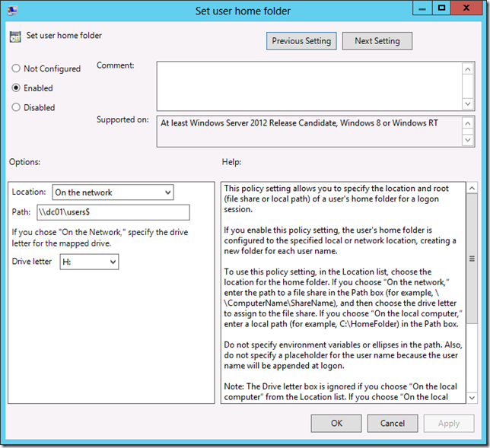Viewport: 490px width, 448px height.
Task: Select the Not Configured radio button
Action: coord(16,68)
